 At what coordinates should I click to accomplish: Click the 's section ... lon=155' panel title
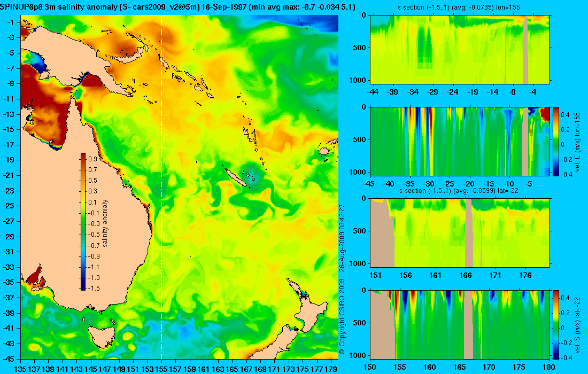point(460,7)
